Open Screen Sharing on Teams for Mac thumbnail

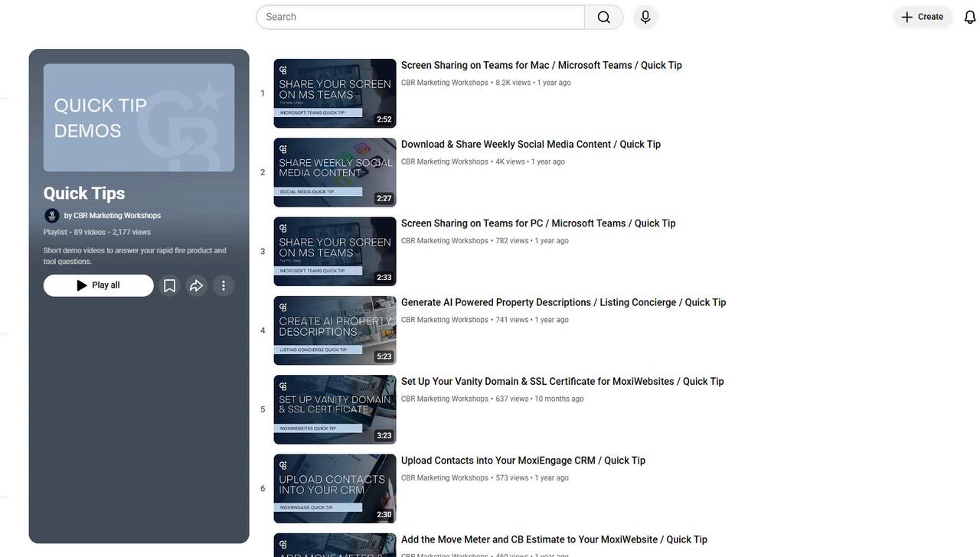[x=335, y=93]
